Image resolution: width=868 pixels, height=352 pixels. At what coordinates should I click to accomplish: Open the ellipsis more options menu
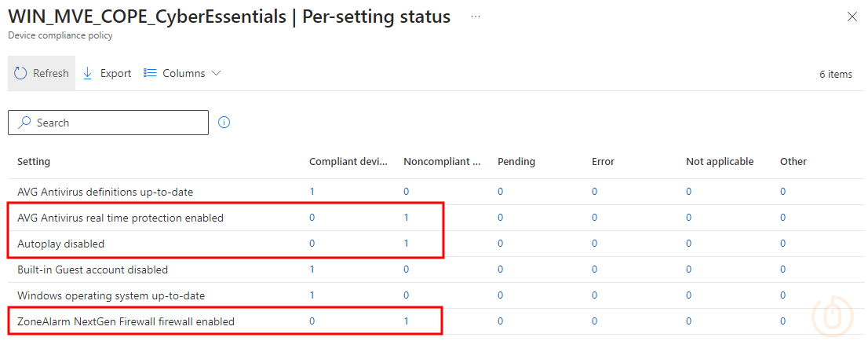476,16
